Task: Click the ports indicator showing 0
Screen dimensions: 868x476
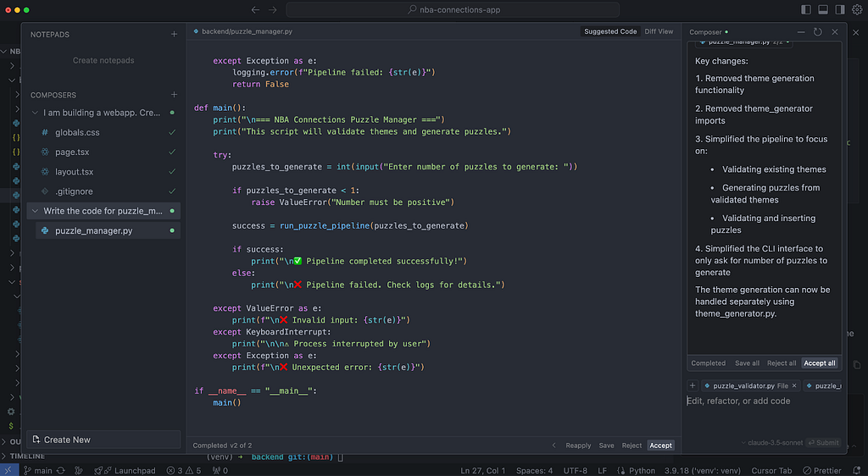Action: pos(220,470)
